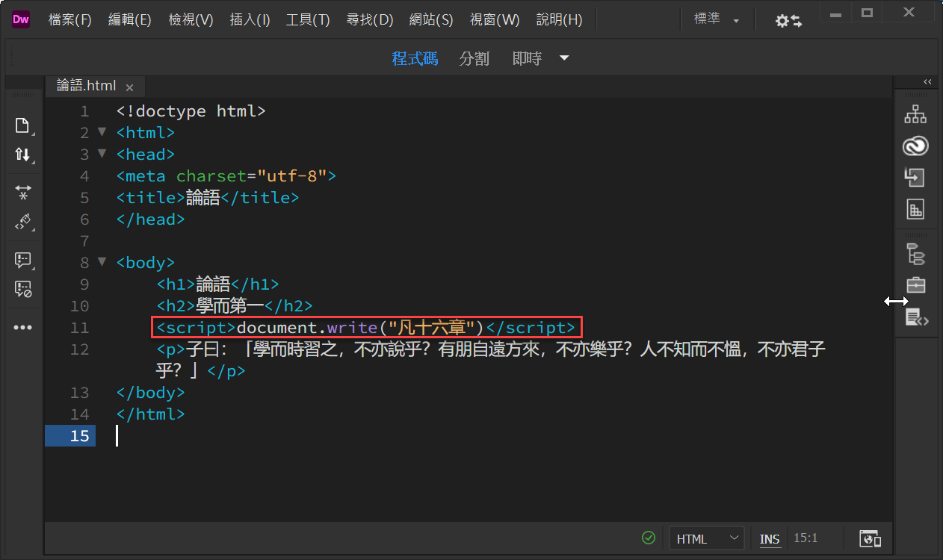The image size is (943, 560).
Task: Open the 尋找(D) menu
Action: coord(370,20)
